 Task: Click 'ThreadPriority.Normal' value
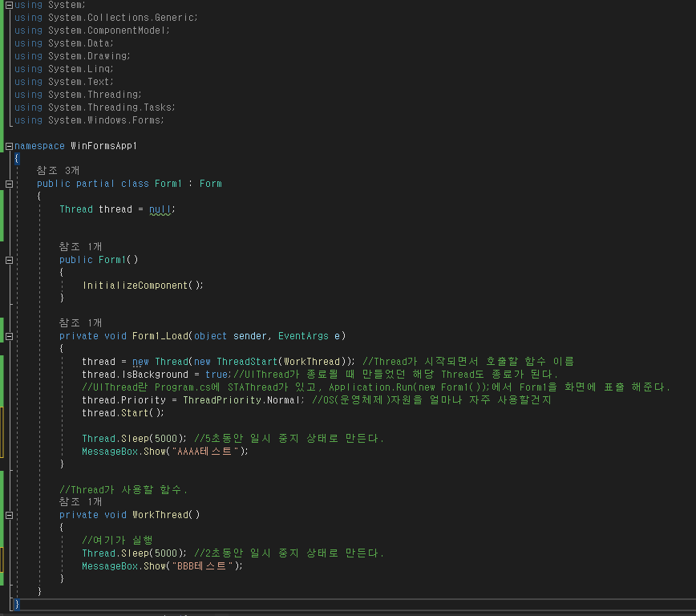242,400
